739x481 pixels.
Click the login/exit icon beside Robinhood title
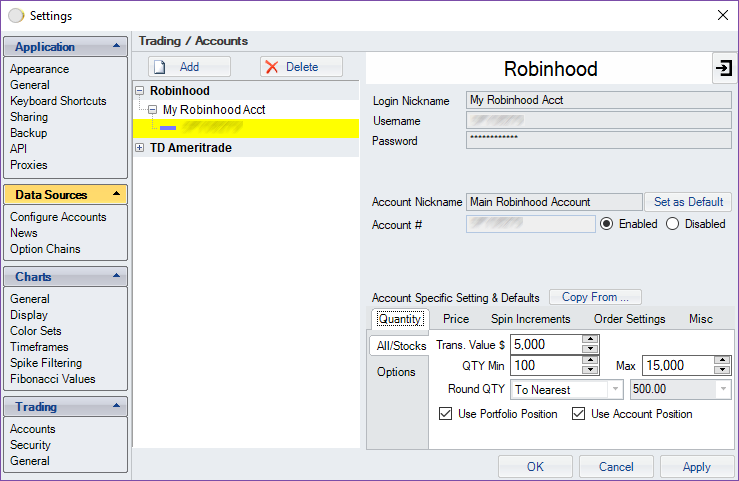pyautogui.click(x=724, y=68)
